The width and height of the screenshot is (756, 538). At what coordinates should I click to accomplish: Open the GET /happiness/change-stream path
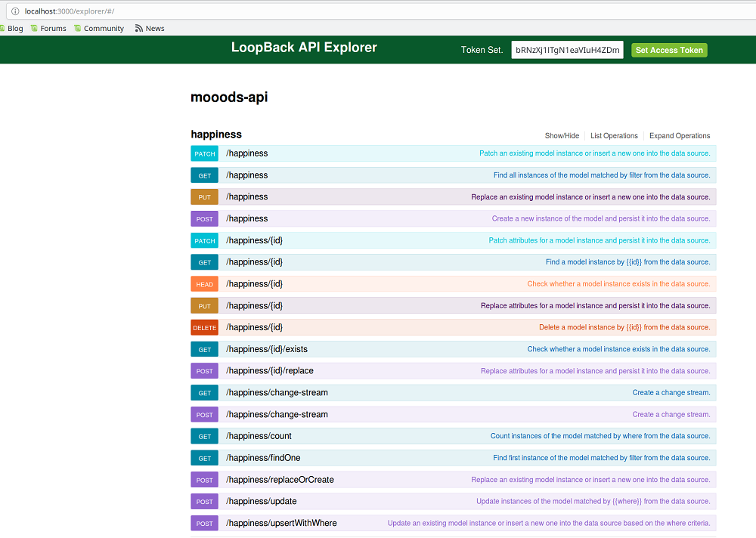tap(277, 392)
